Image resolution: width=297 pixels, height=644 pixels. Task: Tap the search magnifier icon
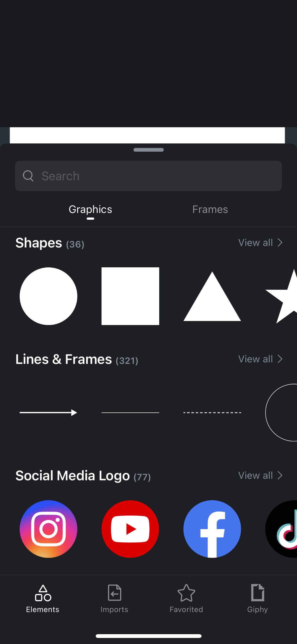(28, 176)
